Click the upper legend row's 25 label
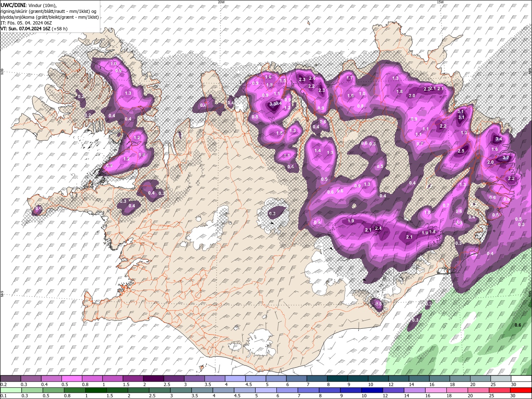 [x=493, y=385]
